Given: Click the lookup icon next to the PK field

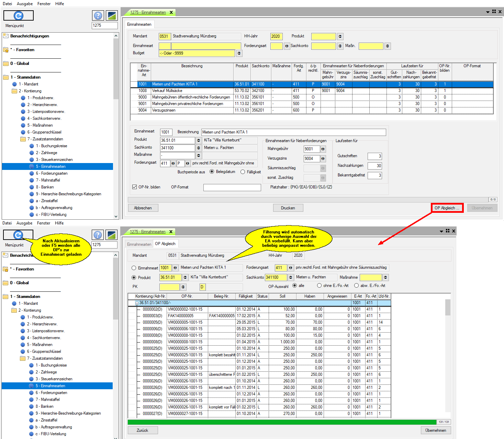Looking at the screenshot, I should 183,287.
